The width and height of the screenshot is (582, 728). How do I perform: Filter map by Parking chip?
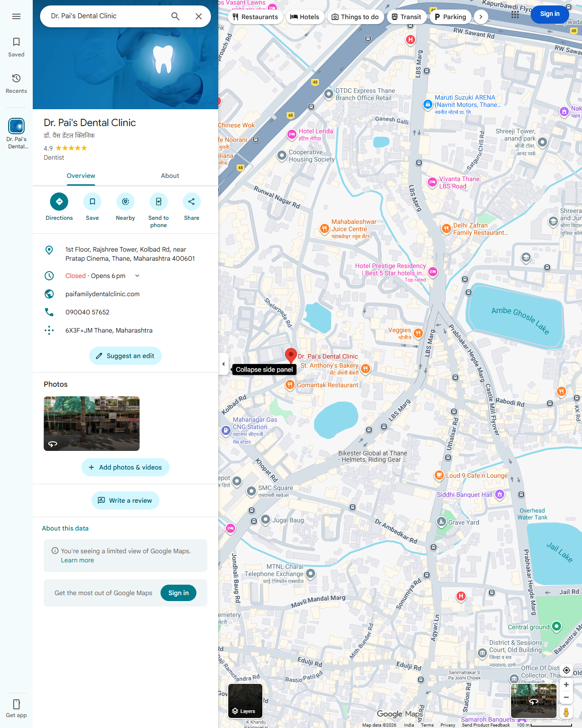tap(451, 17)
